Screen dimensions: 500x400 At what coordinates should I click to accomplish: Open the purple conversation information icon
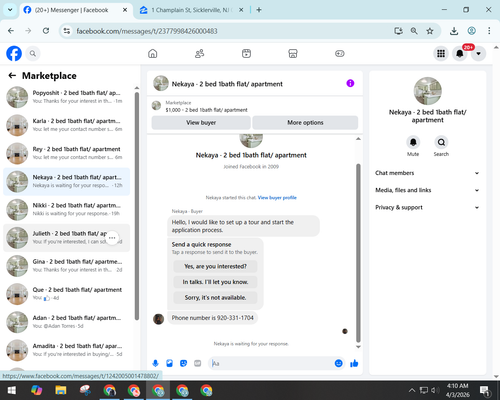pos(350,83)
